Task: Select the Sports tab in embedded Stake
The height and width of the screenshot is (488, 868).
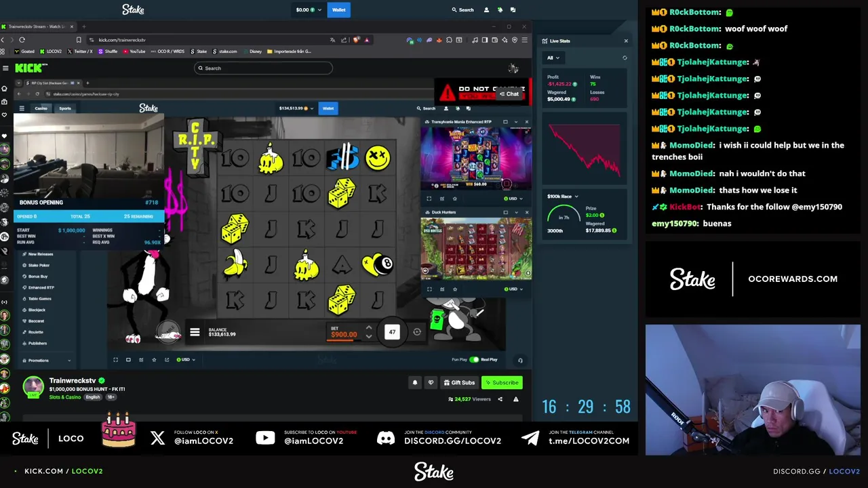Action: coord(65,108)
